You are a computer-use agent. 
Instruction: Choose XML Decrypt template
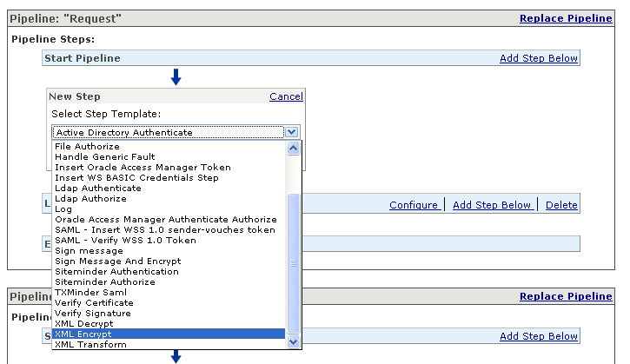coord(169,324)
